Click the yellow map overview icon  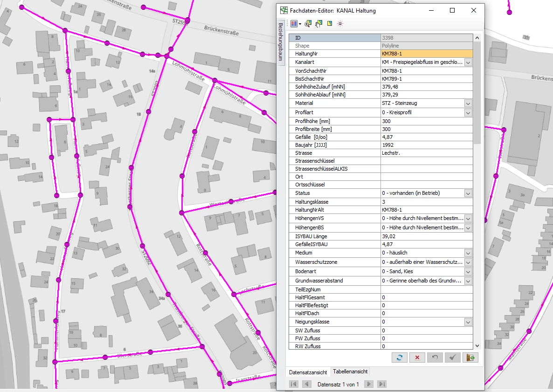click(x=329, y=23)
